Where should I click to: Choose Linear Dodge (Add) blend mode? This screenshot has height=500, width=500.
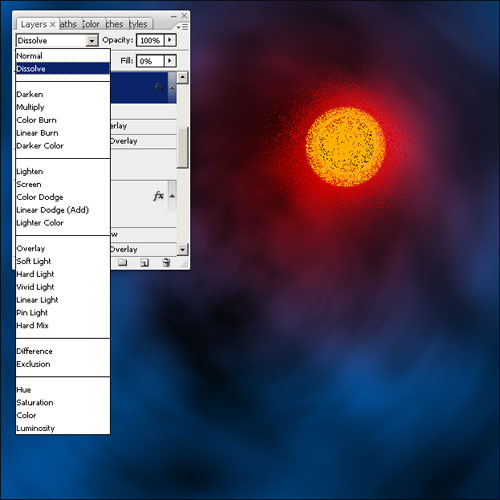click(x=63, y=210)
